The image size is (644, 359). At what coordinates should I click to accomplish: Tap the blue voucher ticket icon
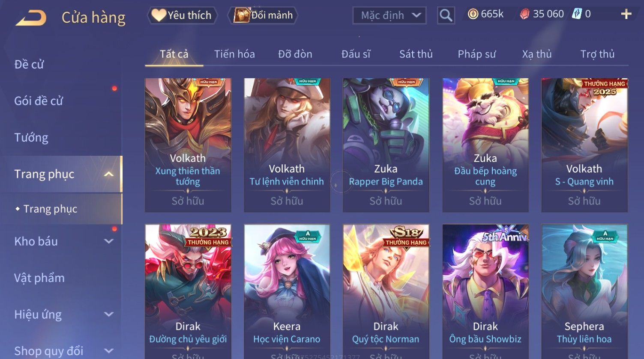[577, 14]
